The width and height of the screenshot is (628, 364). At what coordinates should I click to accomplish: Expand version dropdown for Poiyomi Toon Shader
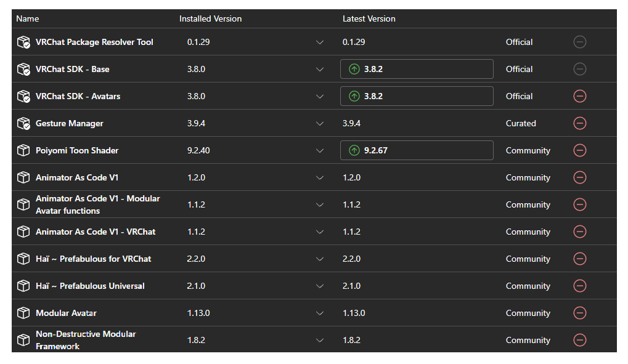(x=319, y=150)
